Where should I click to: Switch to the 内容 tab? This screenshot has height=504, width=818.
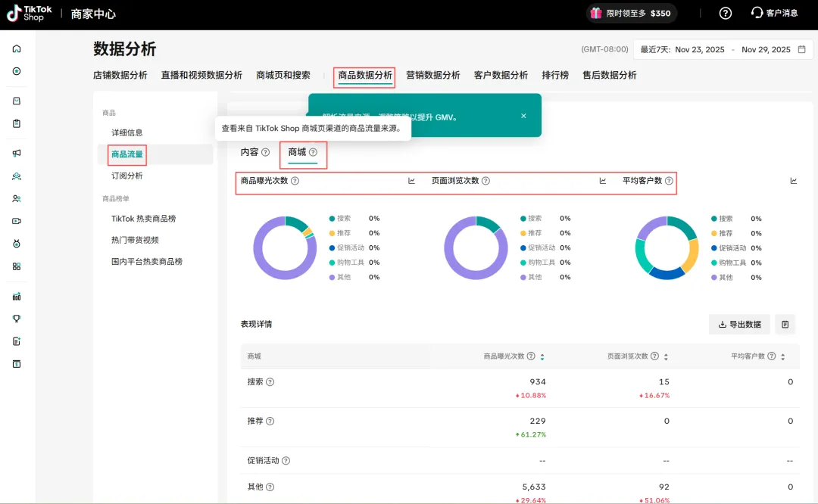(249, 152)
